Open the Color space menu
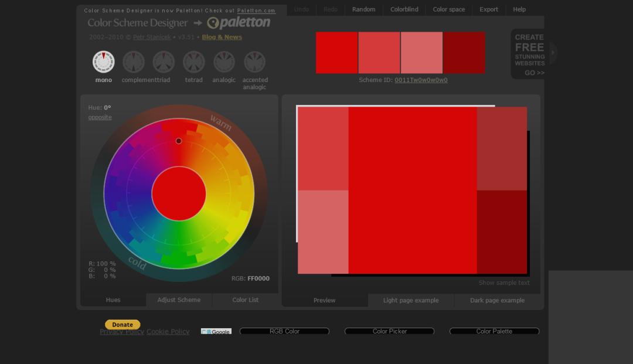 pos(448,9)
